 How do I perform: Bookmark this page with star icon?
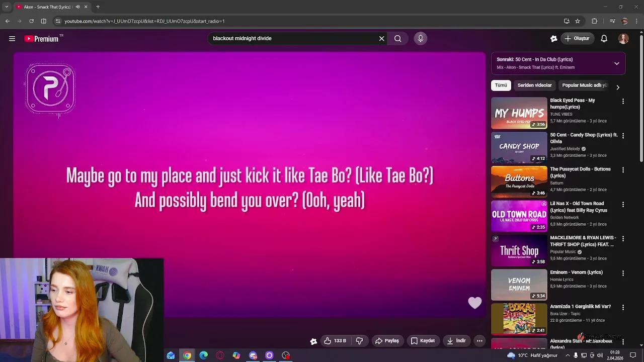pyautogui.click(x=578, y=21)
